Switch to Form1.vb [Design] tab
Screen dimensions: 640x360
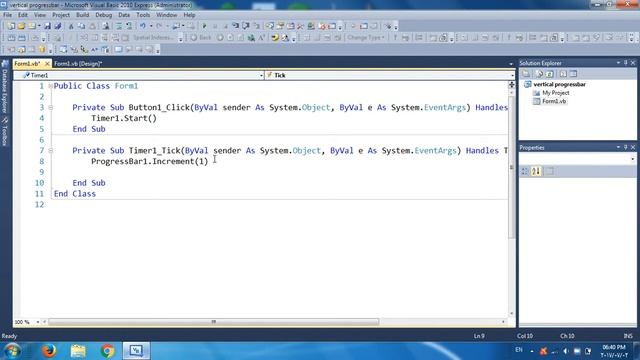click(78, 64)
